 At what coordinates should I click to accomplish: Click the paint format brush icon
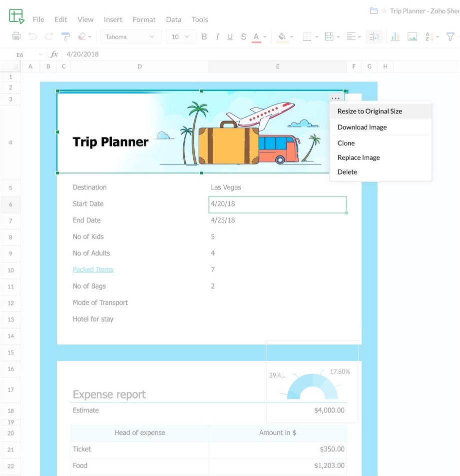point(65,36)
